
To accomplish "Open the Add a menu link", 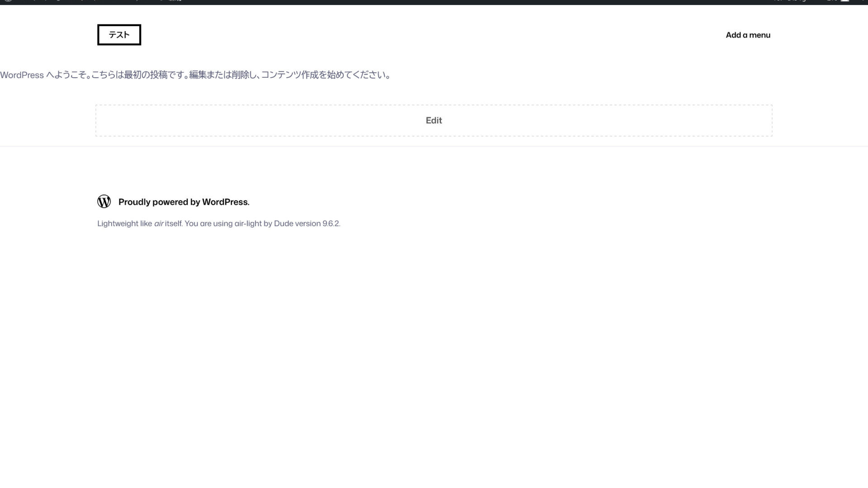I will pos(748,35).
